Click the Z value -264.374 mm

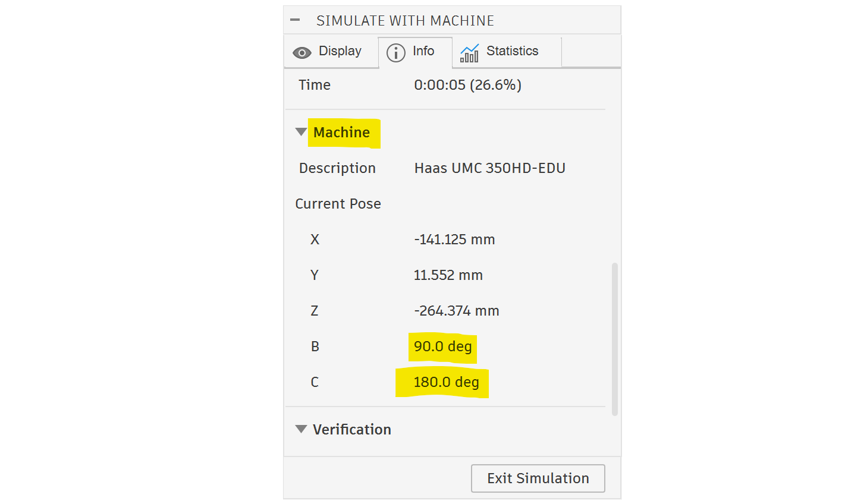point(457,311)
